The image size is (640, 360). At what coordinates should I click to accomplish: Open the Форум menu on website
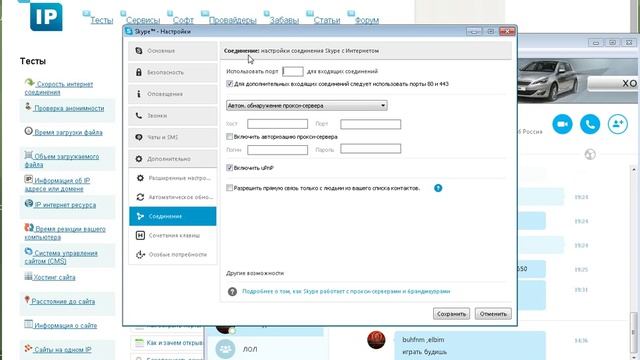point(367,20)
